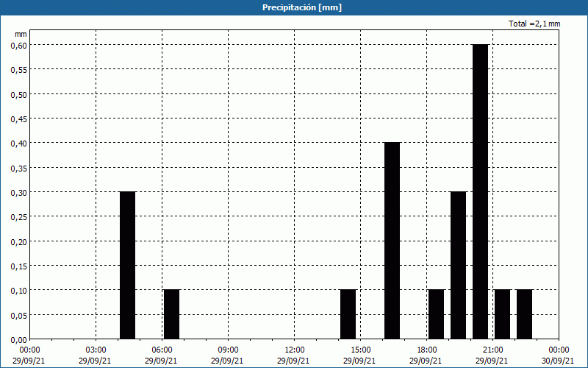Click the 21:00 time axis label

point(492,350)
